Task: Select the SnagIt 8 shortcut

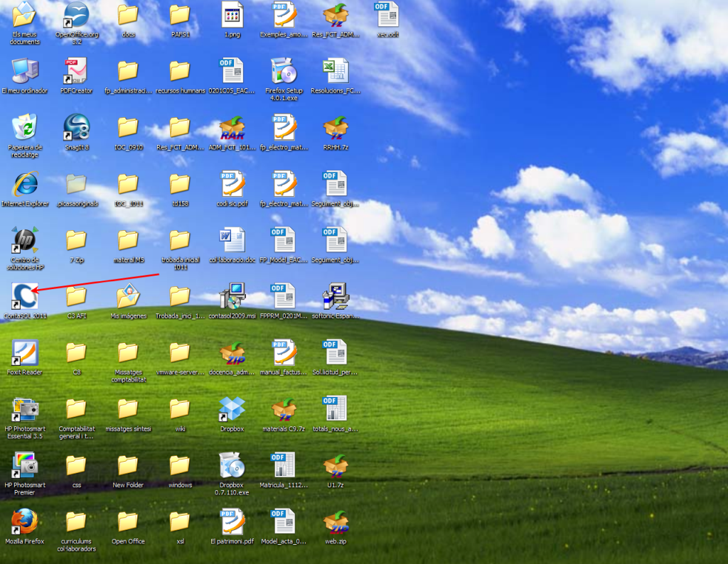Action: (76, 128)
